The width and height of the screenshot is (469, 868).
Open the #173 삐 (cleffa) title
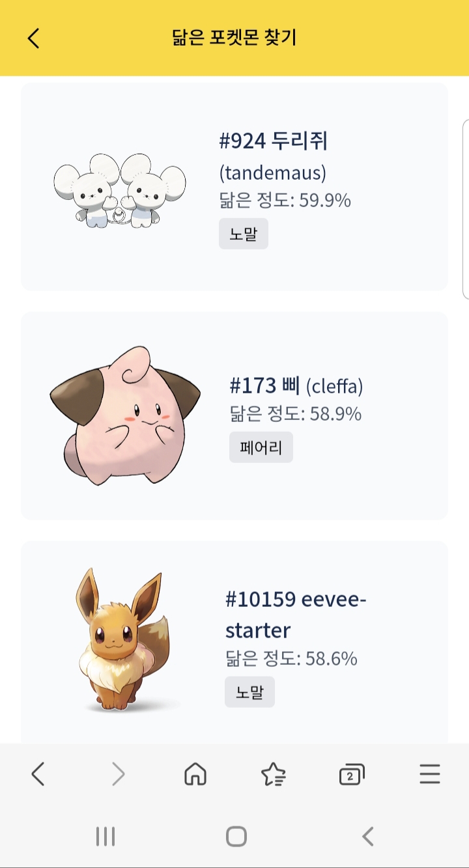coord(296,386)
